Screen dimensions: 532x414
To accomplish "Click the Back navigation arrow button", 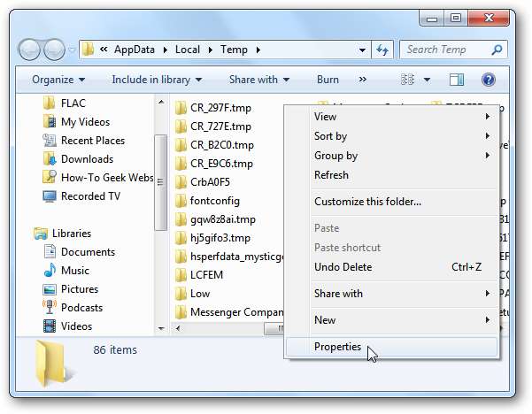I will (33, 50).
